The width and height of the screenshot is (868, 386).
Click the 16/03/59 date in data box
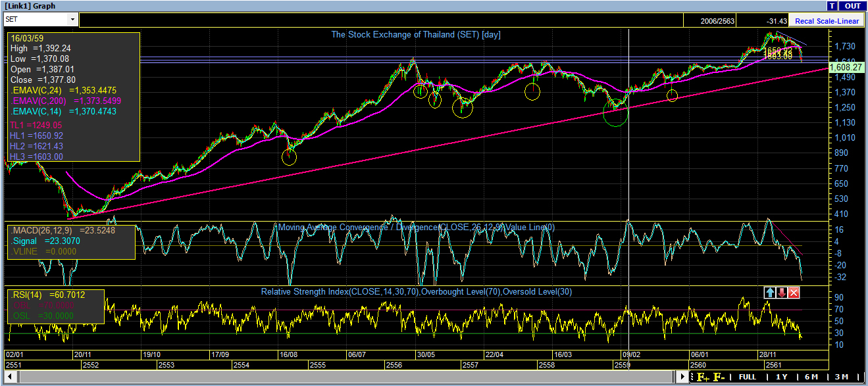click(x=26, y=39)
